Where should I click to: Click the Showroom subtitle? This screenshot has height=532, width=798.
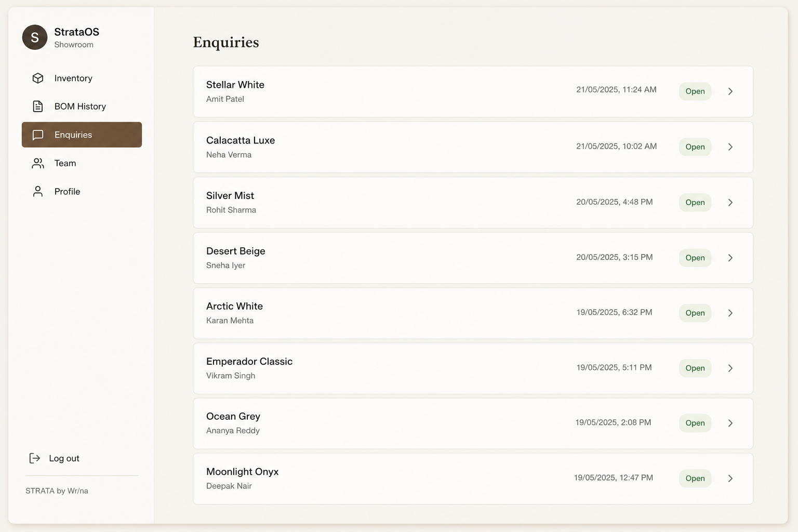tap(74, 45)
